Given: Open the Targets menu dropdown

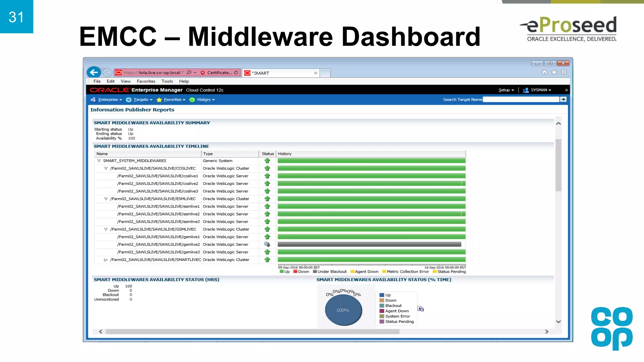Looking at the screenshot, I should [x=139, y=100].
